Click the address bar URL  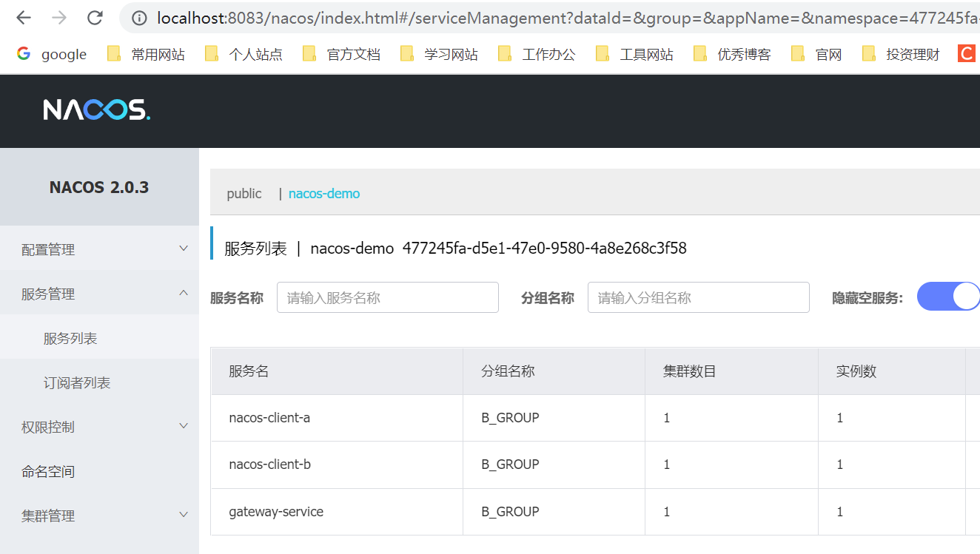(x=568, y=18)
